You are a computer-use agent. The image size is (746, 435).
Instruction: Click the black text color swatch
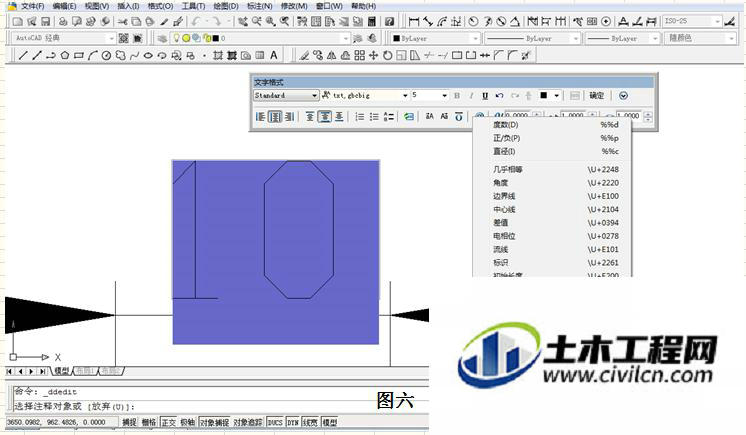click(x=543, y=96)
